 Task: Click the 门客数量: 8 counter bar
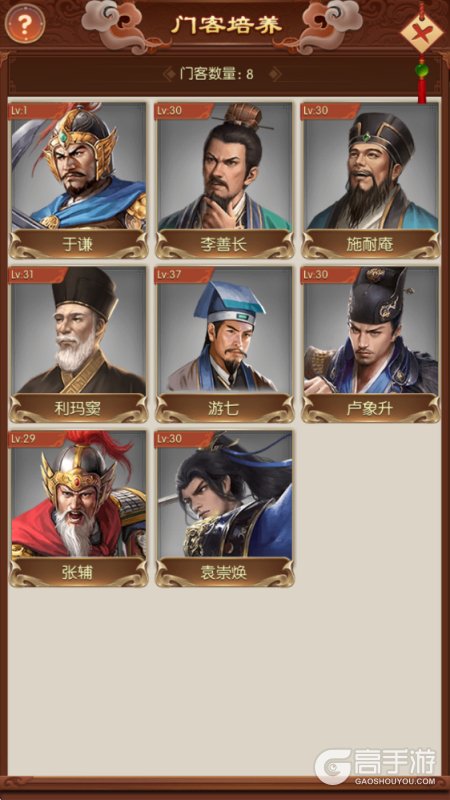pos(222,74)
